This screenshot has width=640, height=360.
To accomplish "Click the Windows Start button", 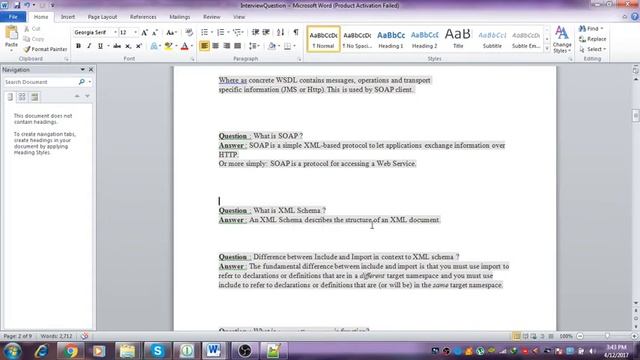I will (12, 351).
